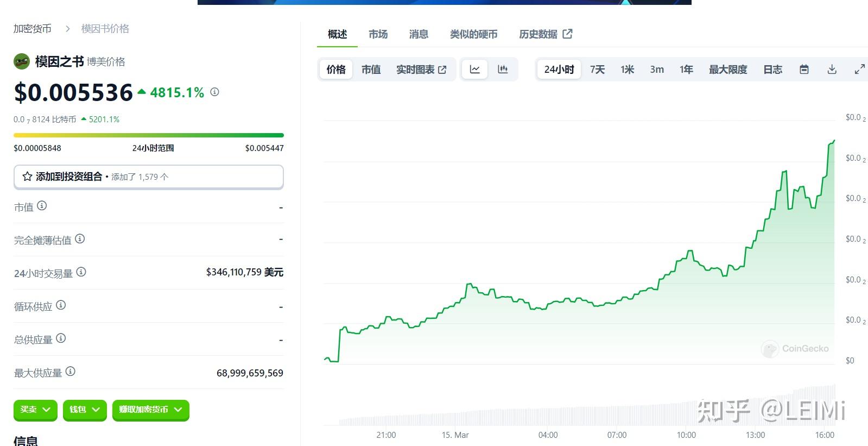Open the 历史数据 tab
This screenshot has width=868, height=446.
546,34
